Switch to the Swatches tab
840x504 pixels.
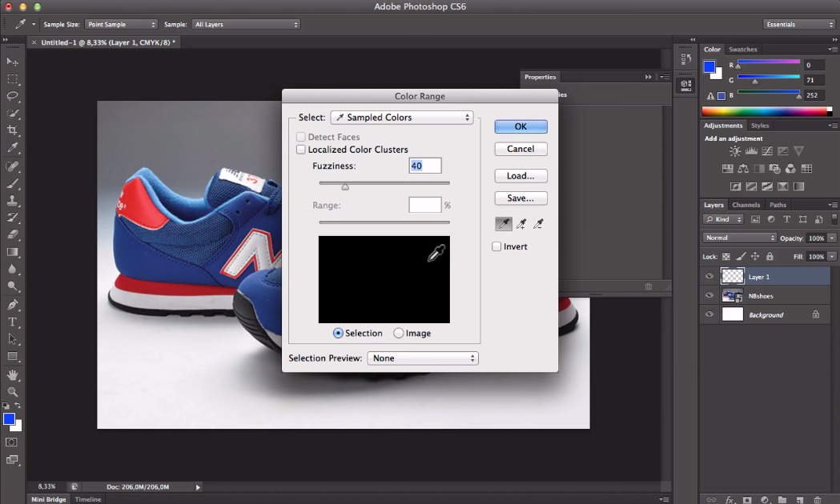click(x=742, y=50)
